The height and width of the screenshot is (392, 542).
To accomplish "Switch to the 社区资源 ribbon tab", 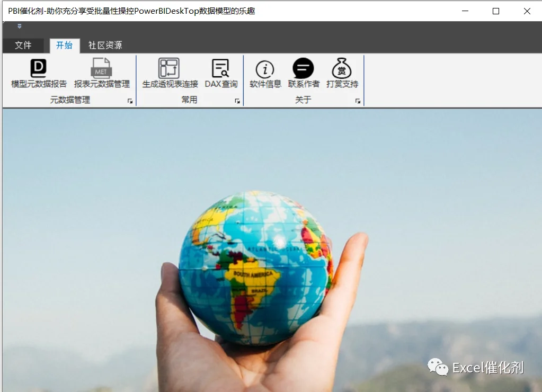I will (105, 45).
